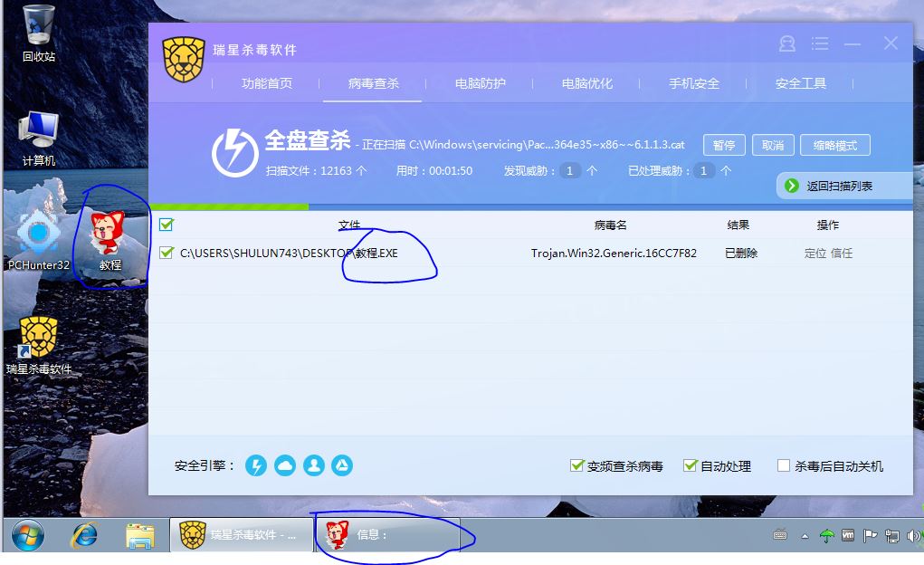Click the 发现威胁 count badge
Screen dimensions: 924x565
[x=569, y=170]
